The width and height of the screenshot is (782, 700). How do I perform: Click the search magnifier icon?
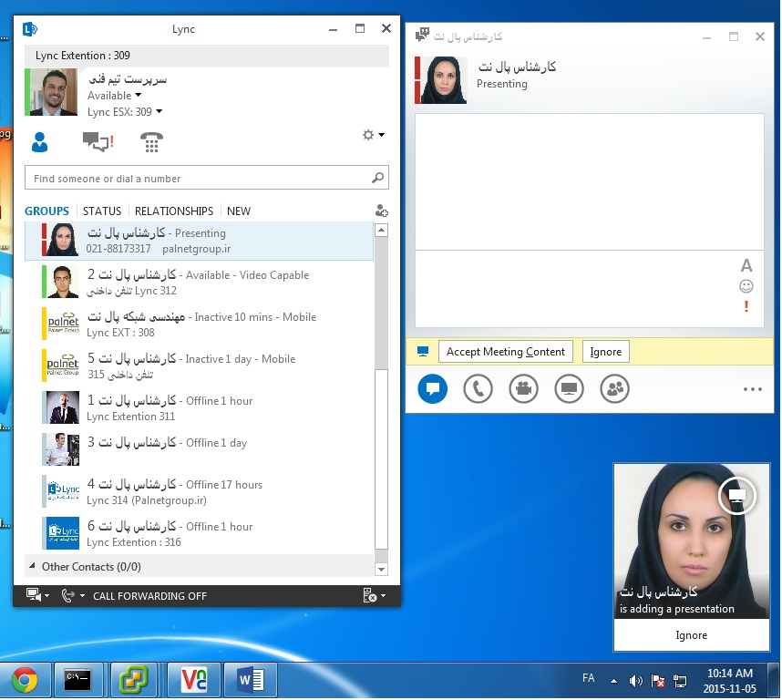[x=377, y=178]
